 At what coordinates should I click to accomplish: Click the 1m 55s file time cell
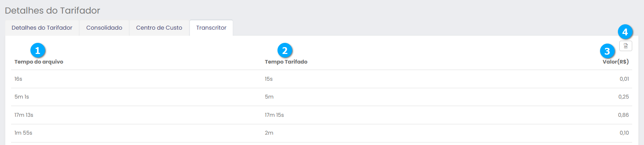pyautogui.click(x=23, y=133)
